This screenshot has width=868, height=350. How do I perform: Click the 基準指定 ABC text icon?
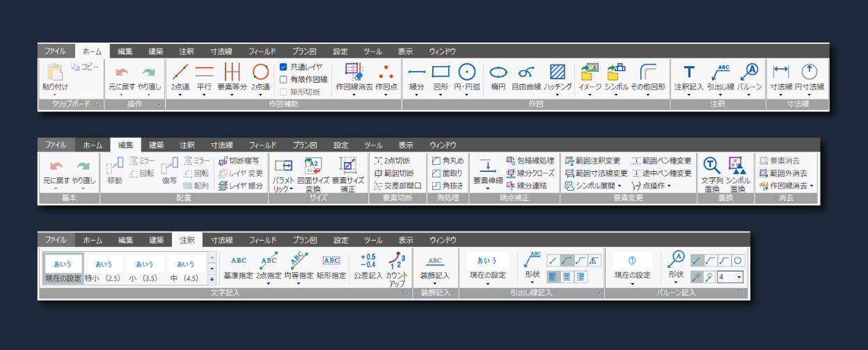coord(239,261)
